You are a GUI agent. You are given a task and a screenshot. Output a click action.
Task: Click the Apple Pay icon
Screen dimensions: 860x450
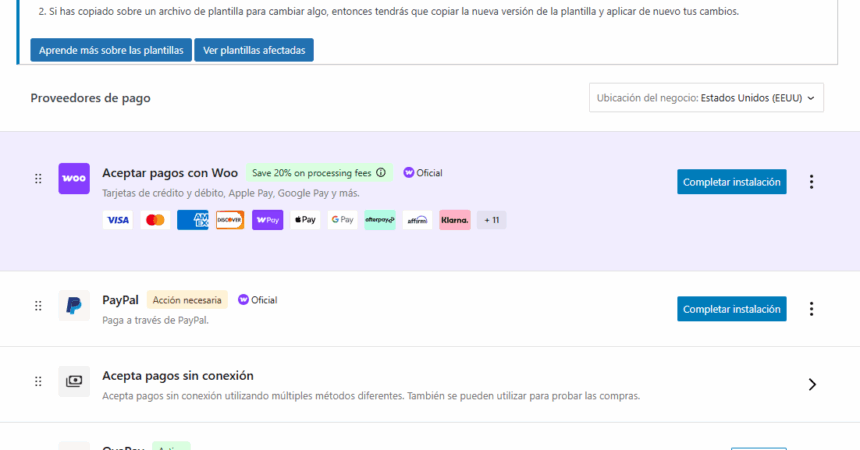point(305,220)
